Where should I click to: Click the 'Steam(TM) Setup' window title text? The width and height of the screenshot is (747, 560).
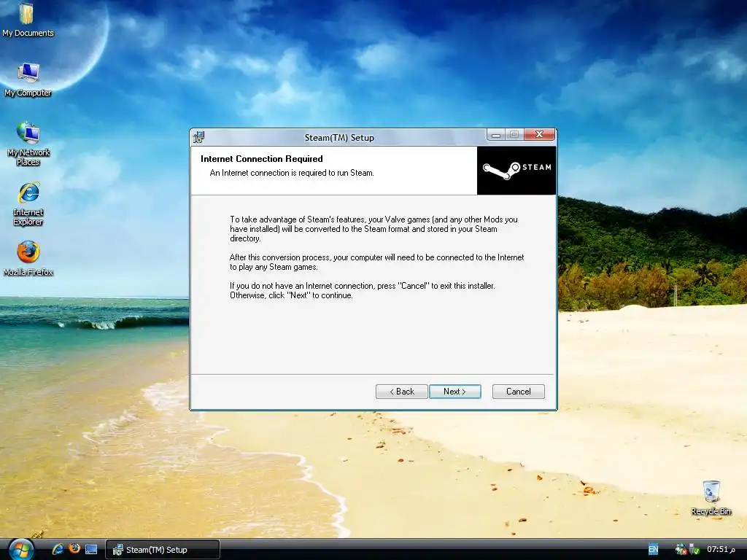[x=339, y=138]
